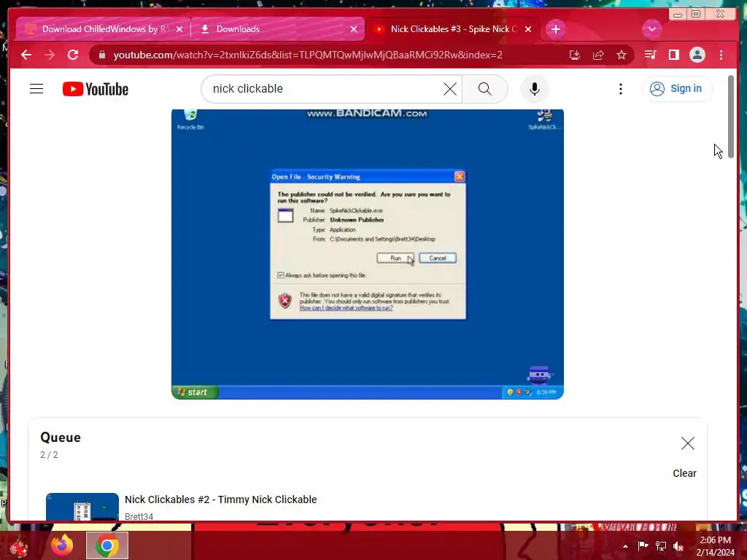Go back using the browser back arrow

pyautogui.click(x=26, y=55)
